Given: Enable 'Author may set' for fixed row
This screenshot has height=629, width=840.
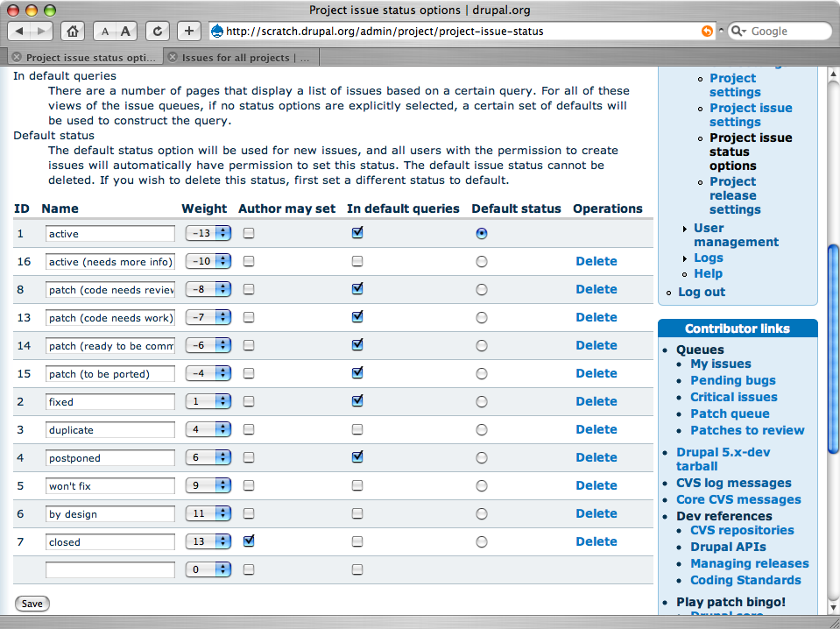Looking at the screenshot, I should coord(249,400).
